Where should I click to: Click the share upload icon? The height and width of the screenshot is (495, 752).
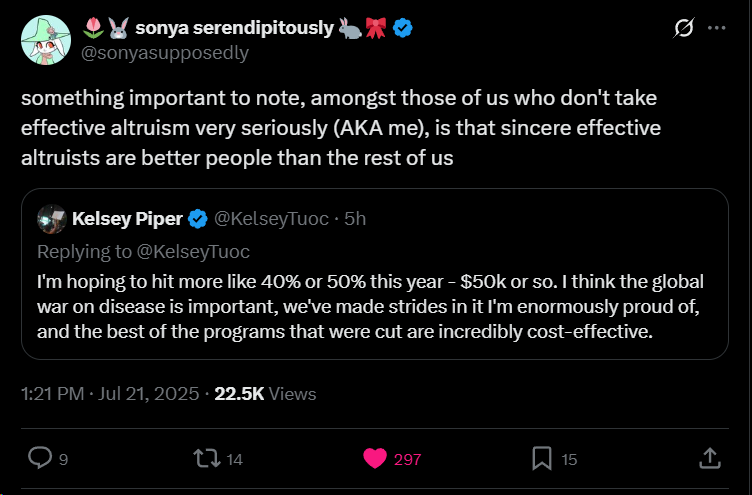click(708, 458)
